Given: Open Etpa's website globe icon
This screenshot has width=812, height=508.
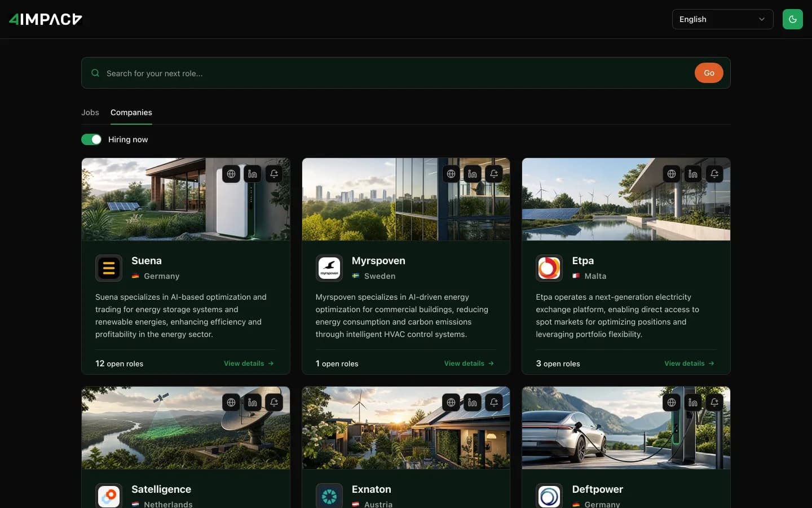Looking at the screenshot, I should tap(672, 174).
